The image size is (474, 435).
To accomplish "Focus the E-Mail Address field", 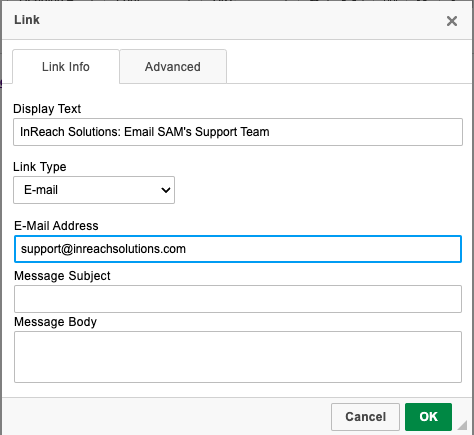I will click(238, 249).
